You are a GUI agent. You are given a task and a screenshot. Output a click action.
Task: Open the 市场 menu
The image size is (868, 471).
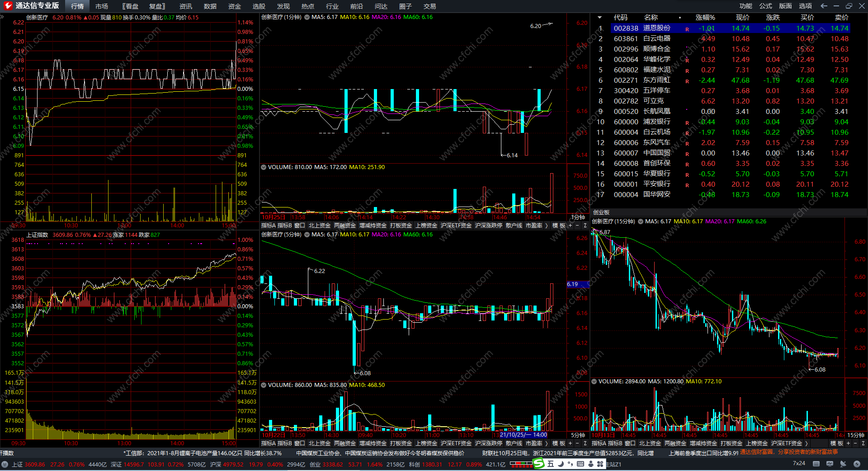tap(102, 6)
